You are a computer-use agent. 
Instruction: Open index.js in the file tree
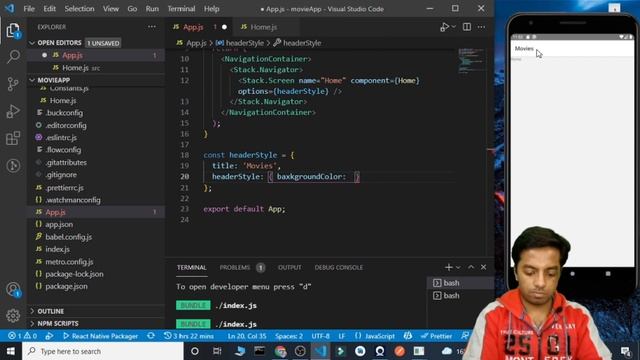[57, 249]
